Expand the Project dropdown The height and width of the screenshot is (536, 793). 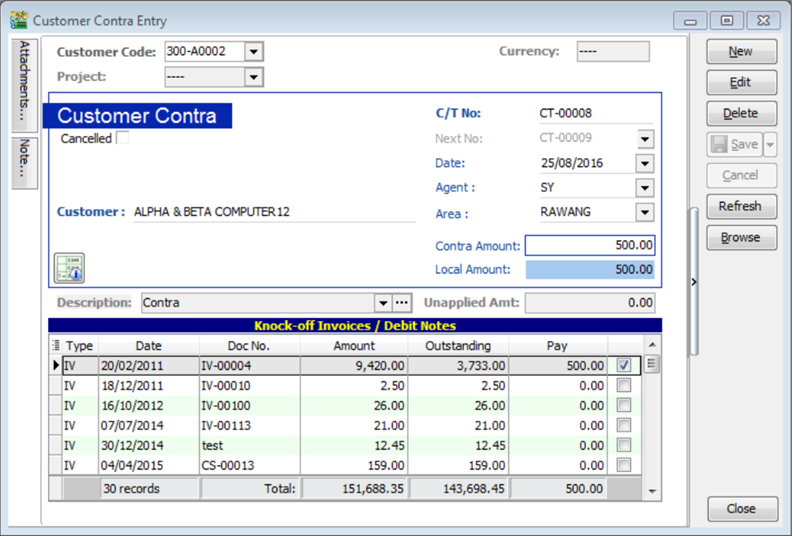coord(253,77)
